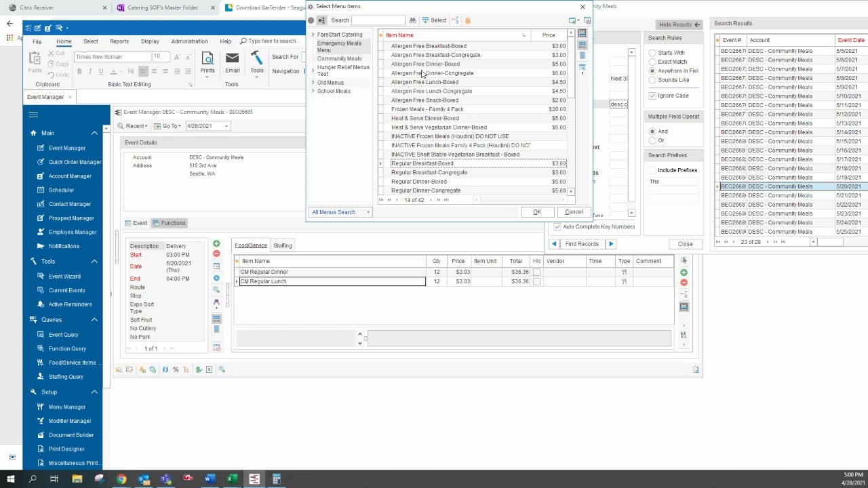Open Menu Manager in the sidebar
Viewport: 868px width, 488px height.
click(x=67, y=407)
